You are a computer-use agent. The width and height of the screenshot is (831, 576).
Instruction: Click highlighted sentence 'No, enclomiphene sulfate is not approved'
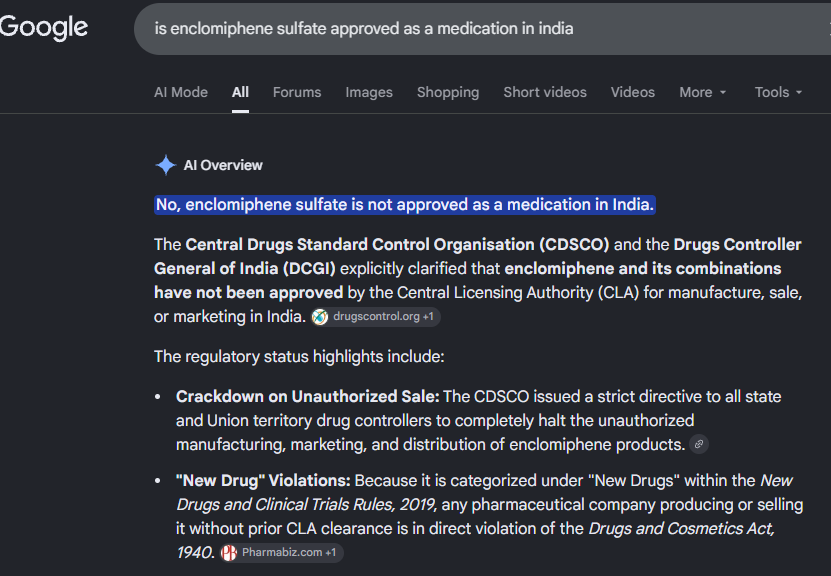coord(405,205)
